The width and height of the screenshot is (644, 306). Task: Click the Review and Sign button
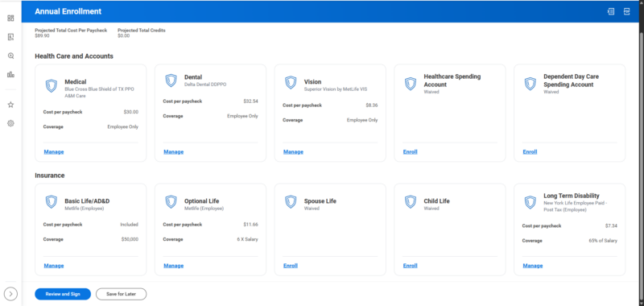[x=63, y=294]
